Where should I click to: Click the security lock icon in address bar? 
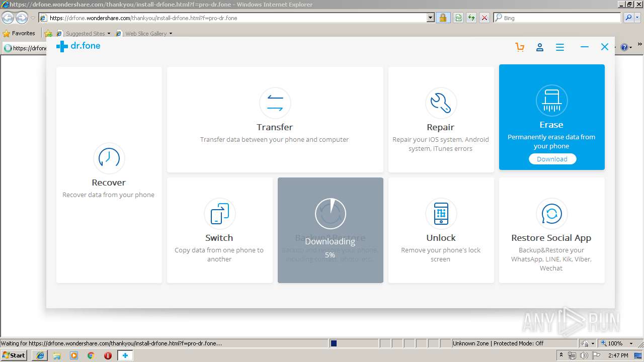click(x=443, y=18)
